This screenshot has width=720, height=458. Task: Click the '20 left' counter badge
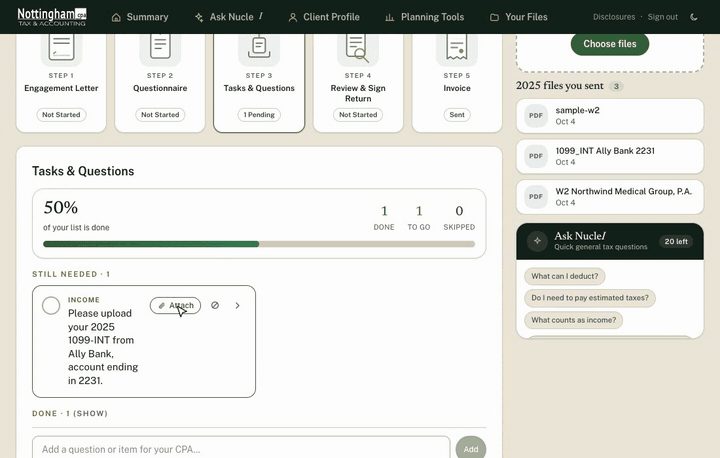(x=676, y=242)
